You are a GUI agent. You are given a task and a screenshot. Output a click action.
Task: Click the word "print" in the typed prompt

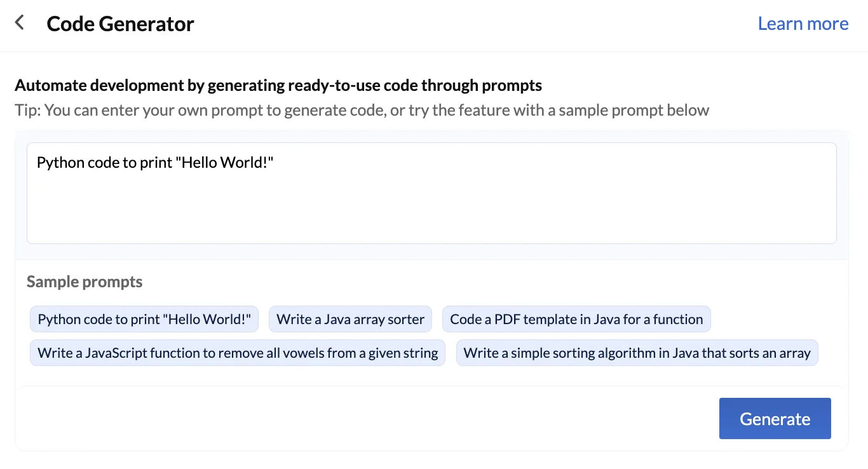pos(159,163)
